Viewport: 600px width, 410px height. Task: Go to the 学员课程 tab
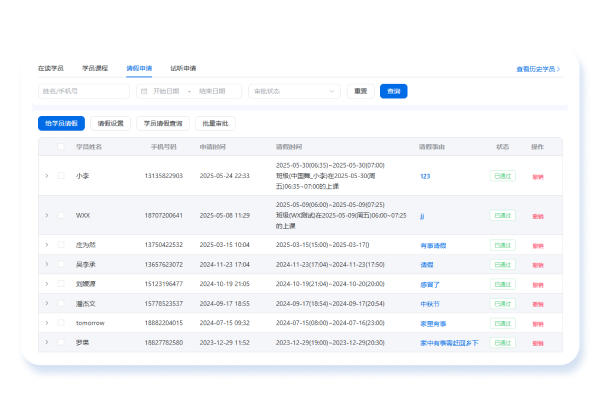click(94, 68)
